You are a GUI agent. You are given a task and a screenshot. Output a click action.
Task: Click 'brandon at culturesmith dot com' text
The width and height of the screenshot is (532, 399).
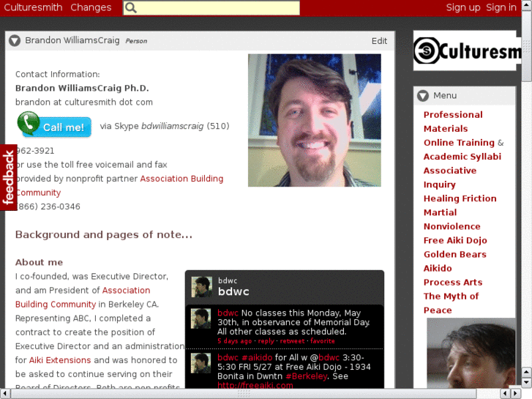[84, 102]
